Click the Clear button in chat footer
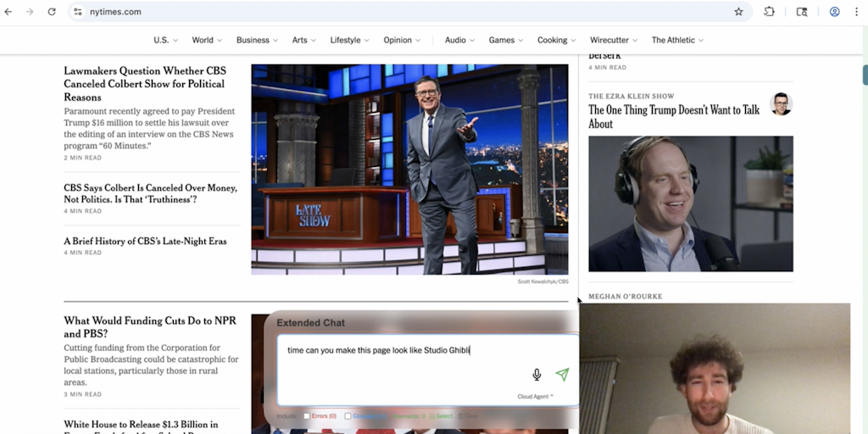 pos(468,416)
